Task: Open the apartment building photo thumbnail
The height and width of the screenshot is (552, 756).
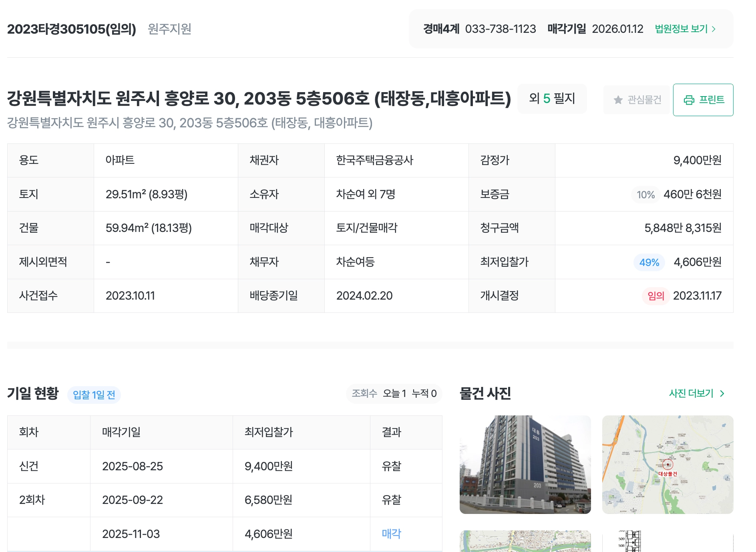Action: pos(525,464)
